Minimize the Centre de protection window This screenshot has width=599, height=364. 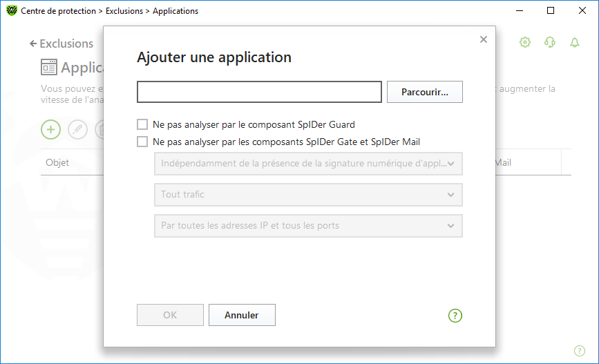pyautogui.click(x=519, y=10)
